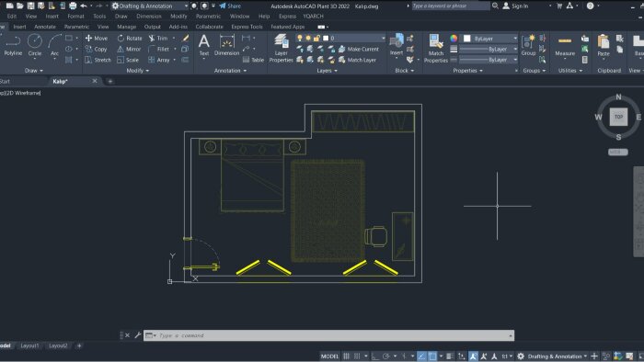Toggle 2D object snap in status bar
Viewport: 644px width, 362px height.
(x=432, y=356)
